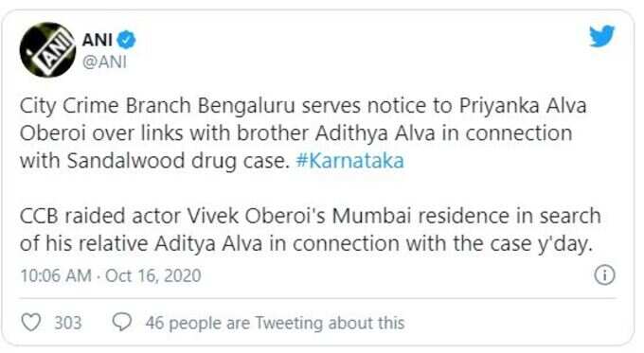Open '46 people are Tweeting about this'
Viewport: 644px width, 353px height.
coord(276,323)
